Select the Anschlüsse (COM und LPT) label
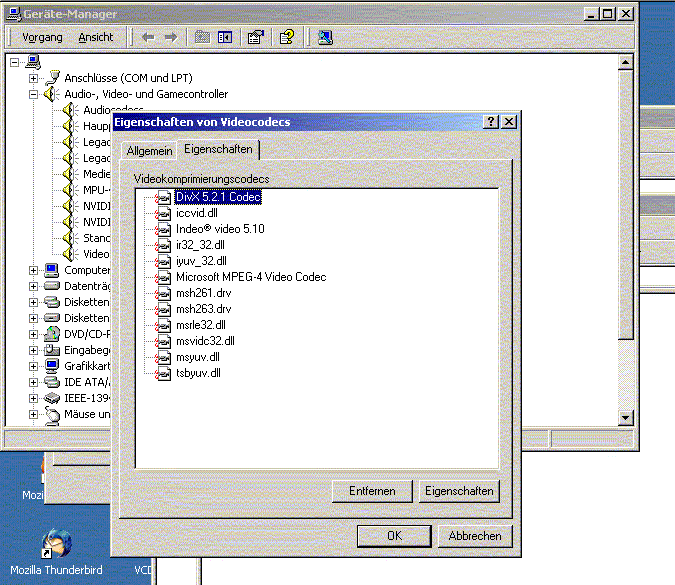The image size is (675, 585). pos(128,78)
